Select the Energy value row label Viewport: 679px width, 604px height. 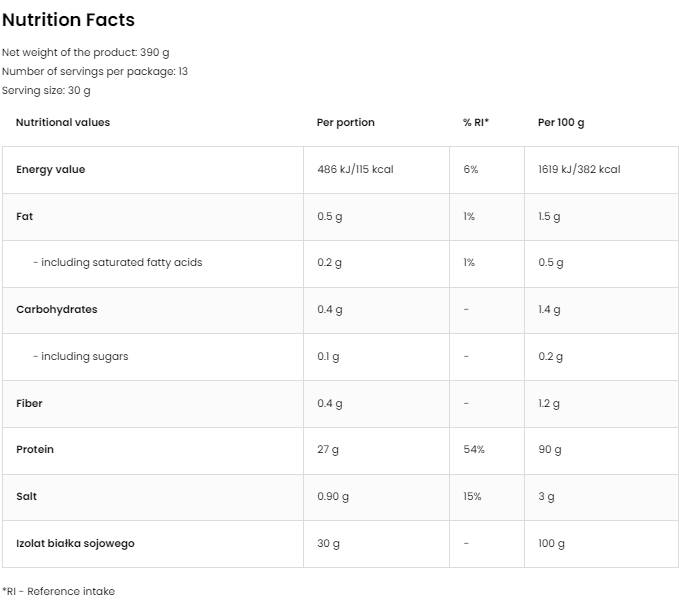(50, 169)
